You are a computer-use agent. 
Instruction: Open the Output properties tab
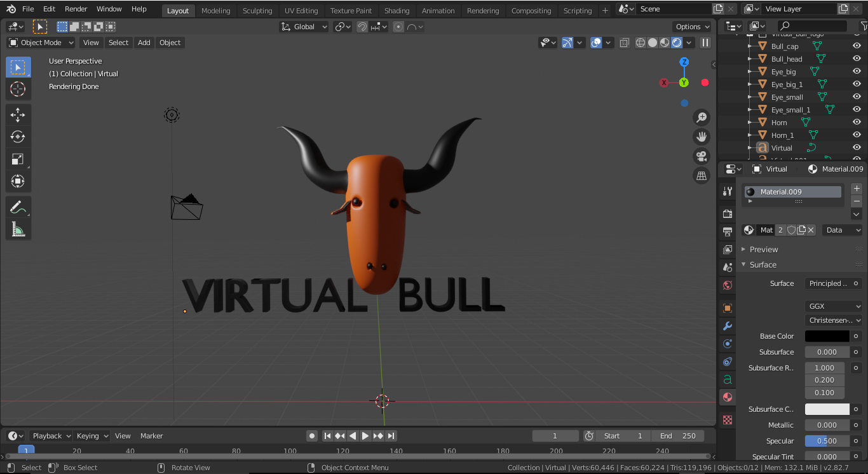[728, 232]
